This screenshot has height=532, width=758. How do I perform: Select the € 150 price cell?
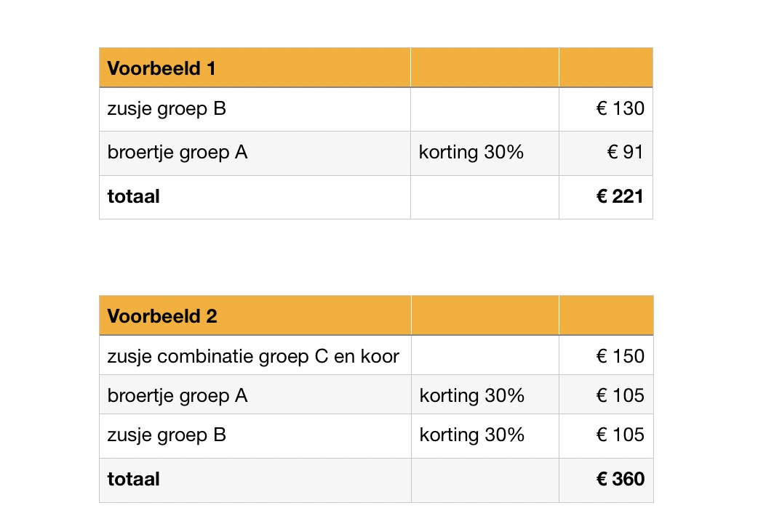[606, 355]
